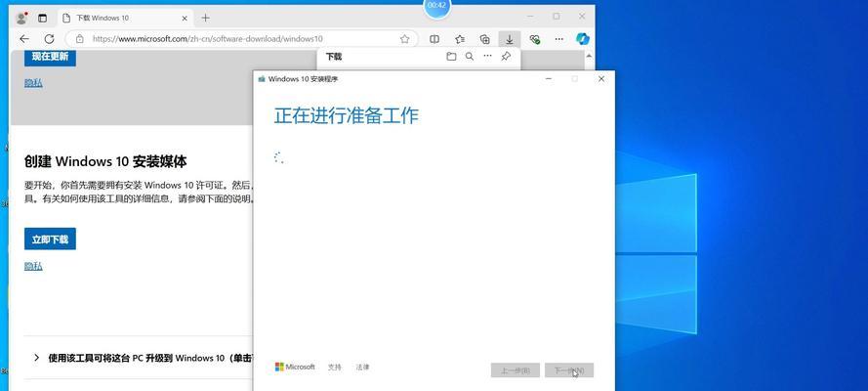Click the 00:42 recording timer bubble
Viewport: 868px width, 391px height.
pyautogui.click(x=437, y=6)
